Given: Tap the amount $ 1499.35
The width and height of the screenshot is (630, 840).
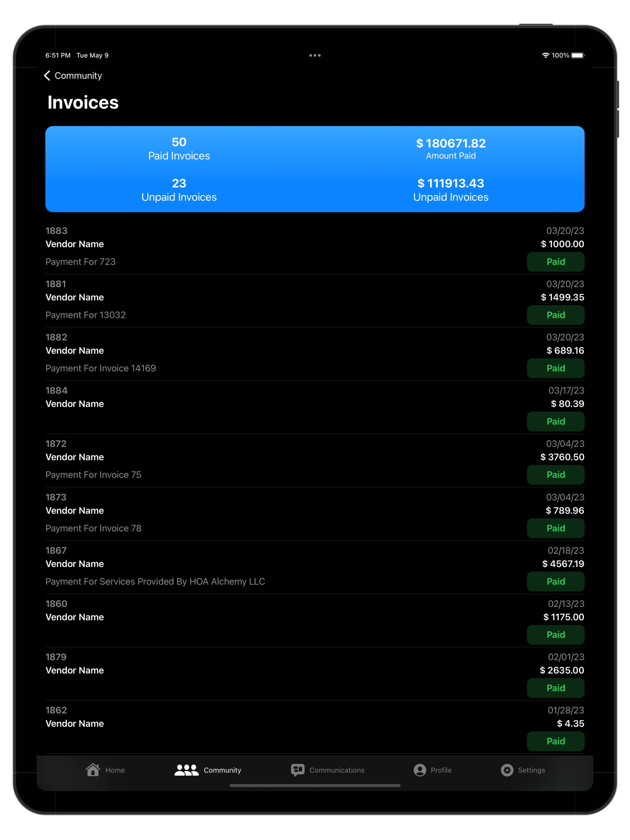Looking at the screenshot, I should pos(562,297).
